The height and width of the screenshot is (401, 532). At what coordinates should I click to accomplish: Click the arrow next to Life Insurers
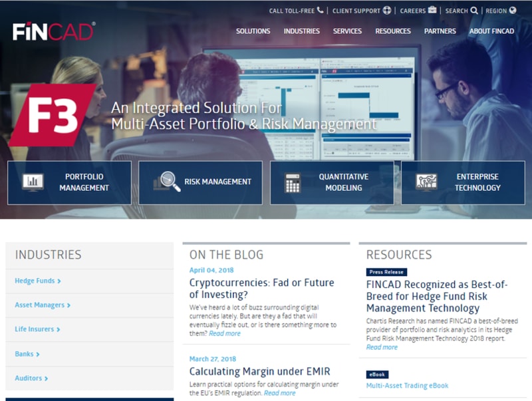tap(59, 329)
